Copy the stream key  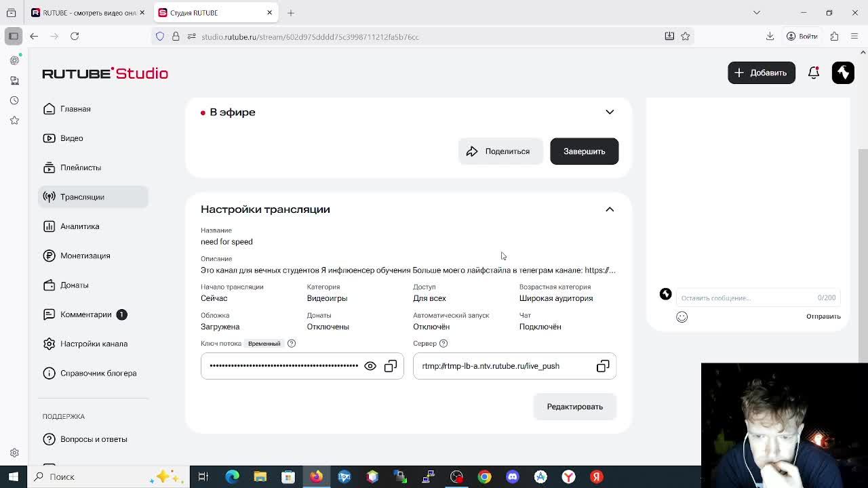coord(391,366)
